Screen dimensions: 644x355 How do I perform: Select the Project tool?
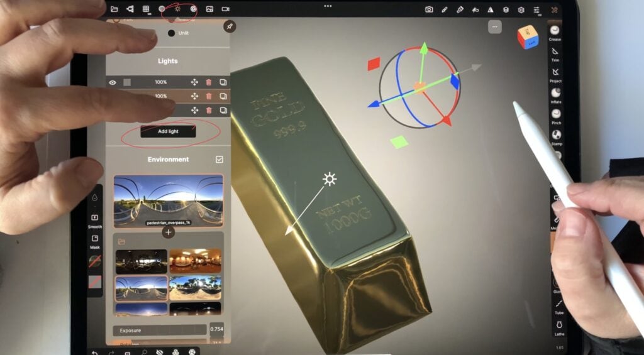[555, 73]
